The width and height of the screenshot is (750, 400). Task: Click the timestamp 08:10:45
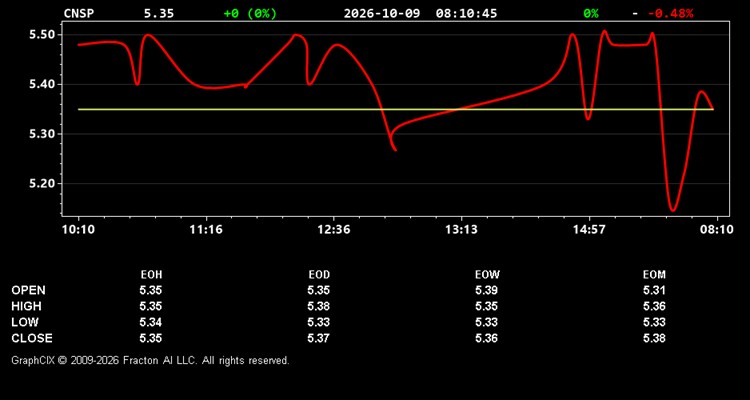pos(466,13)
